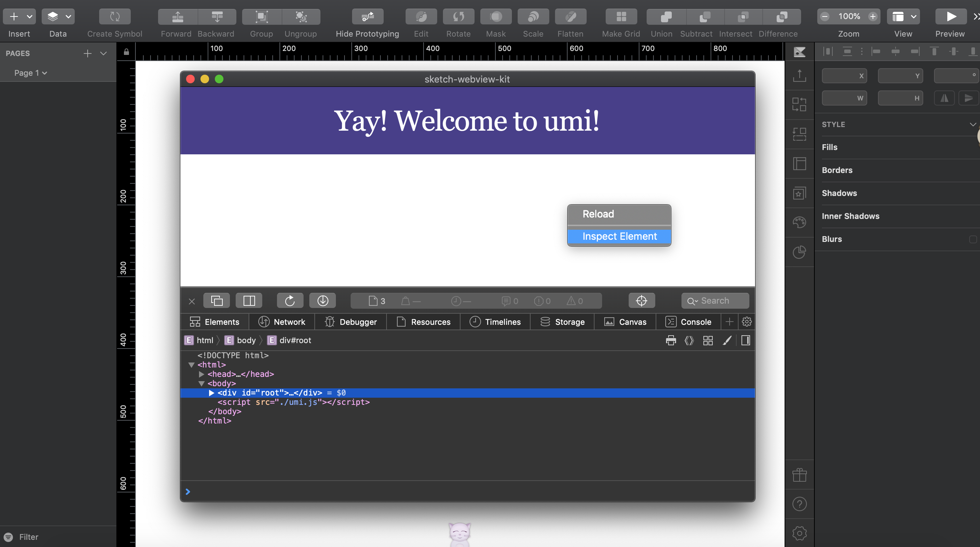Expand the head element triangle

(x=202, y=374)
